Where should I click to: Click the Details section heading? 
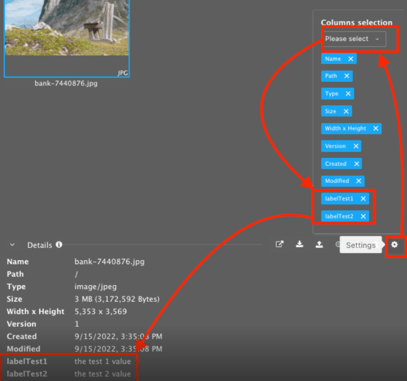(40, 245)
